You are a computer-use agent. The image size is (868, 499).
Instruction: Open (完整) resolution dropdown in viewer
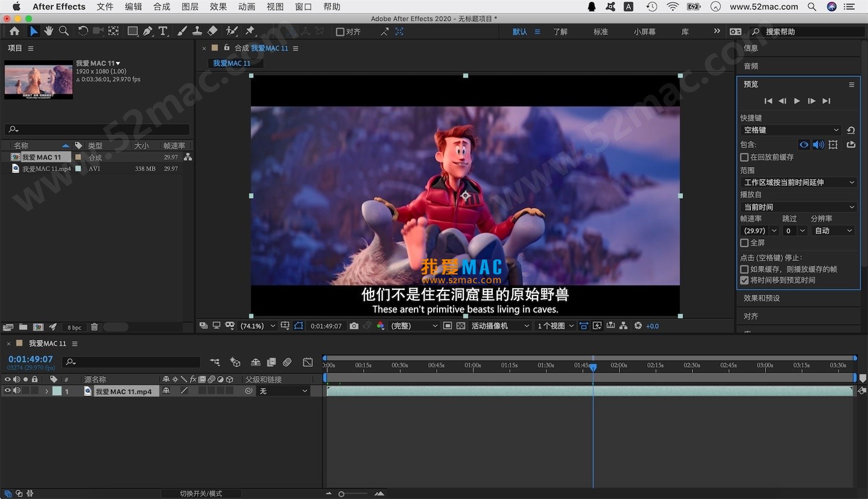coord(414,326)
